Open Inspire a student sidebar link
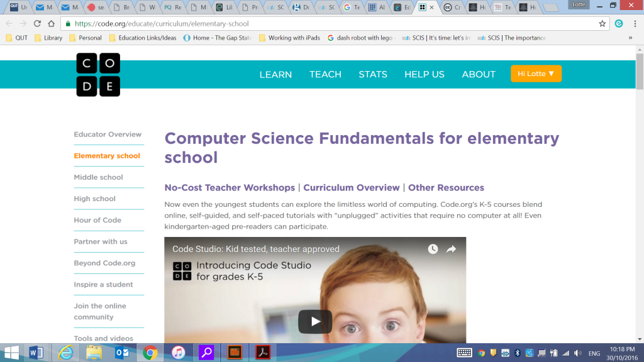The height and width of the screenshot is (362, 644). point(103,285)
